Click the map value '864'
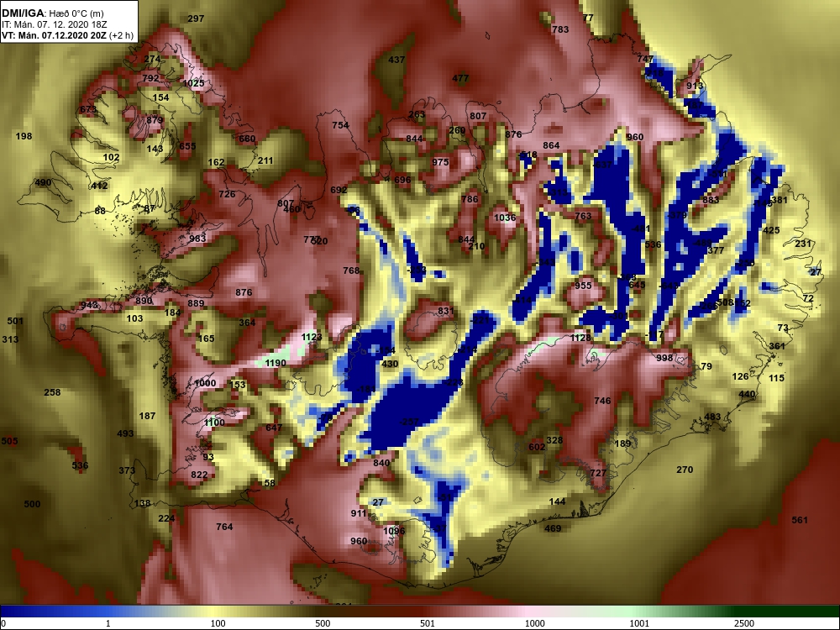The image size is (840, 630). [x=551, y=145]
